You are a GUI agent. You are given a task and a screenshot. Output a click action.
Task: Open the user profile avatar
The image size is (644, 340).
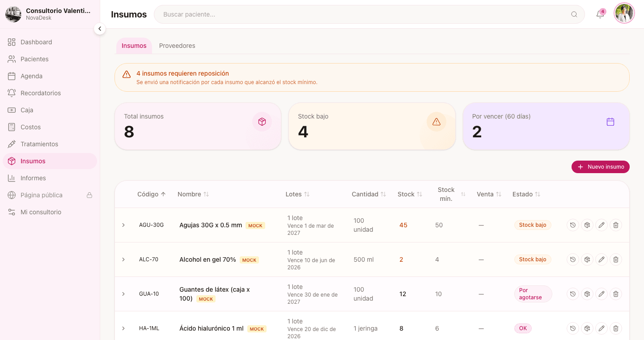click(x=624, y=13)
